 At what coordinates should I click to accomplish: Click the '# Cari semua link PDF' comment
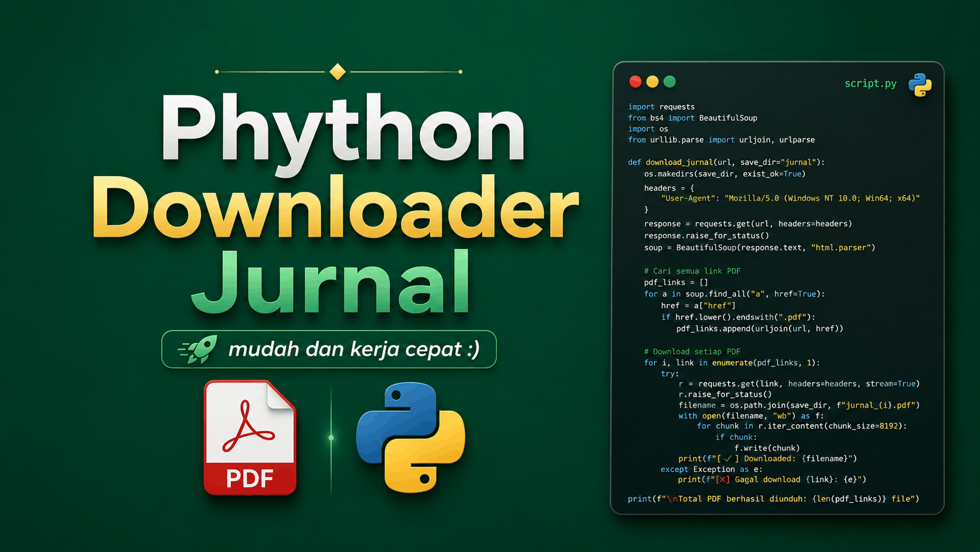[x=692, y=271]
